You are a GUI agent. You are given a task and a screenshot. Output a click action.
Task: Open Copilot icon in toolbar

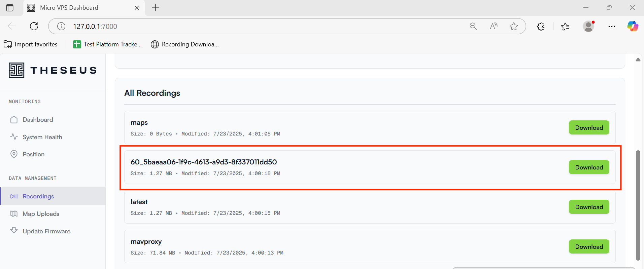coord(632,26)
